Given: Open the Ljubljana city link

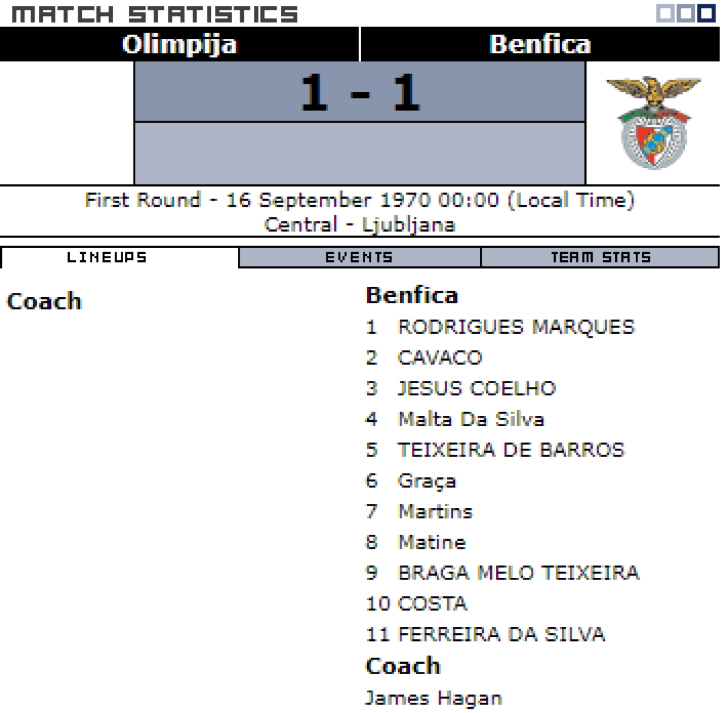Looking at the screenshot, I should point(408,224).
